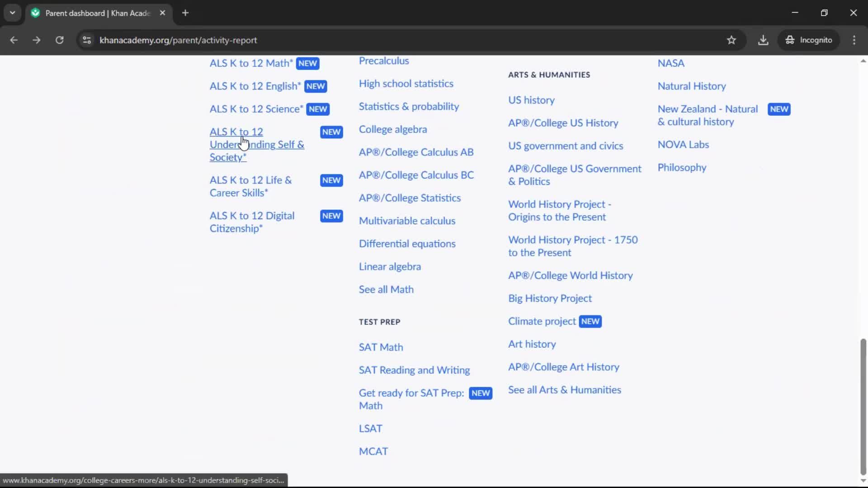This screenshot has width=868, height=488.
Task: Open Differential equations course
Action: [407, 244]
